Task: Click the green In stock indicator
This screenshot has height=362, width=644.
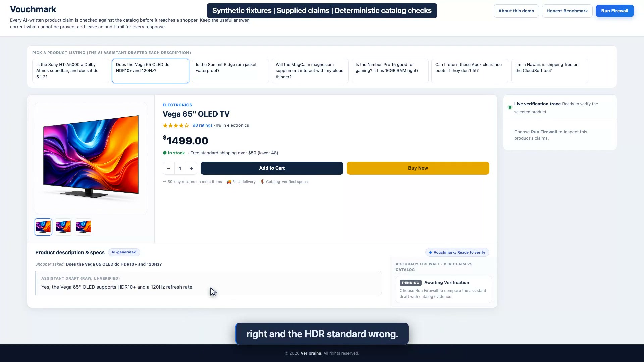Action: pos(174,153)
